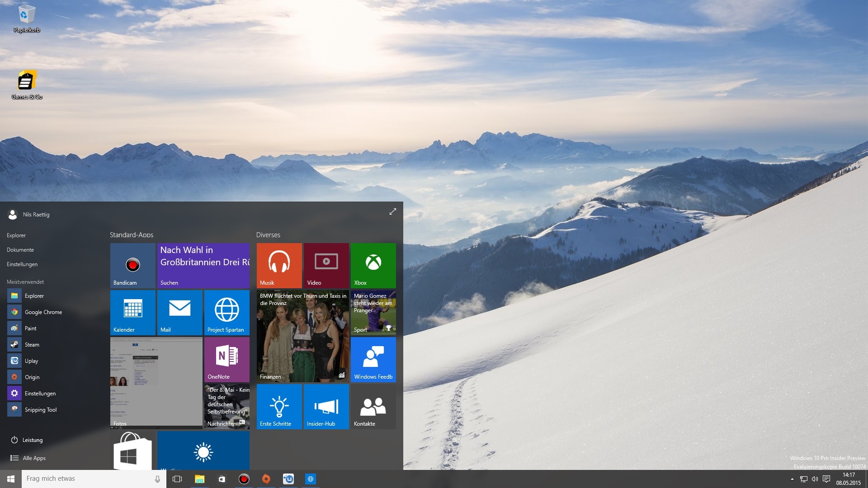Open Task View on taskbar
The image size is (868, 488).
[x=177, y=479]
